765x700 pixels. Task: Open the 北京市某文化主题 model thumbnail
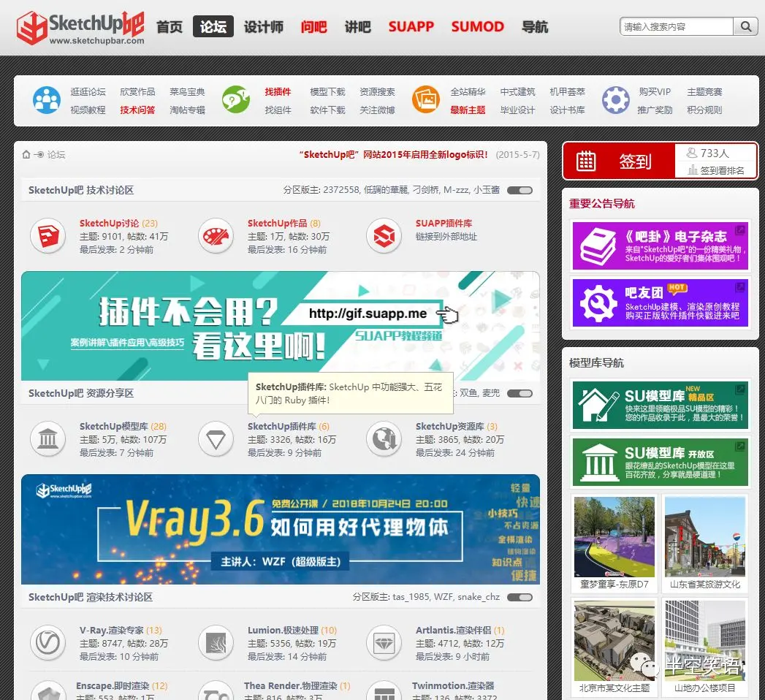[614, 641]
